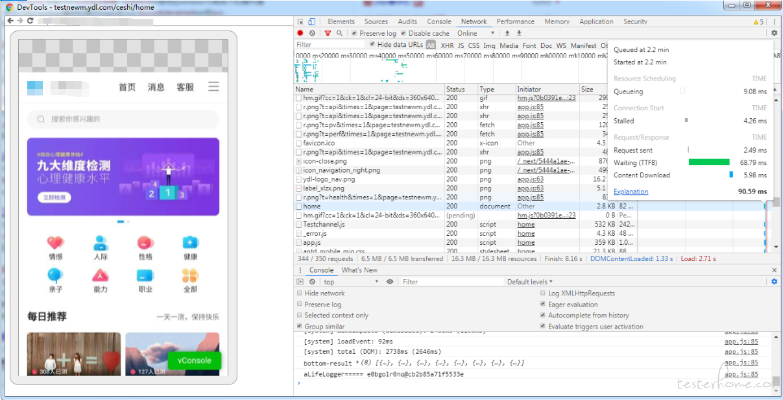Click the browser forward arrow
This screenshot has width=783, height=400.
pos(20,20)
